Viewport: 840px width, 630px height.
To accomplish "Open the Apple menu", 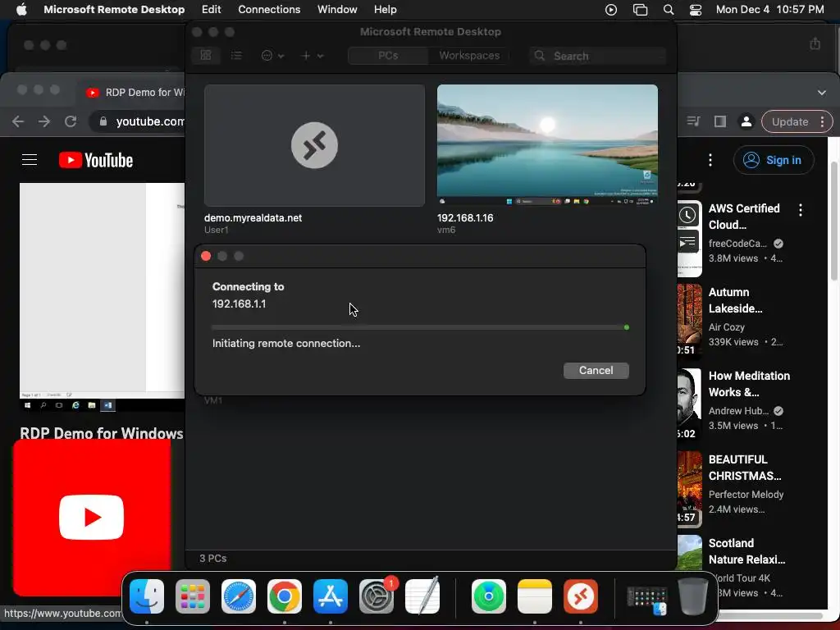I will [21, 10].
